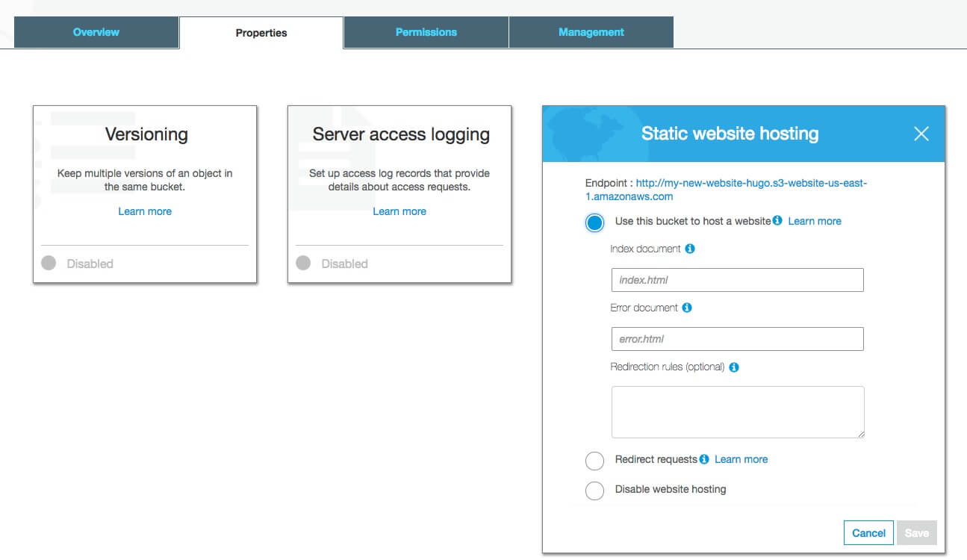Click the Endpoint label text
This screenshot has height=560, width=967.
[x=609, y=183]
